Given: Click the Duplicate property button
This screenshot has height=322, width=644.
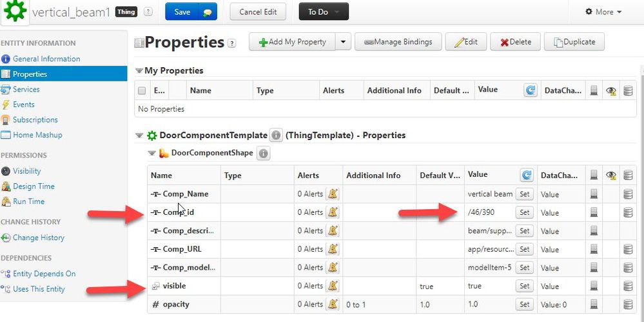Looking at the screenshot, I should (x=574, y=41).
